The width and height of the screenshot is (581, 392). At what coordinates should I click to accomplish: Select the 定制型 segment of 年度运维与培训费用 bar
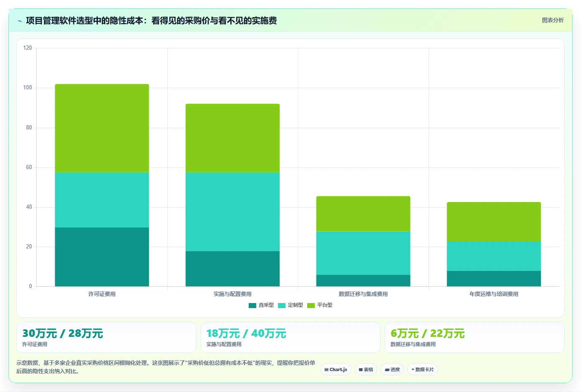494,256
